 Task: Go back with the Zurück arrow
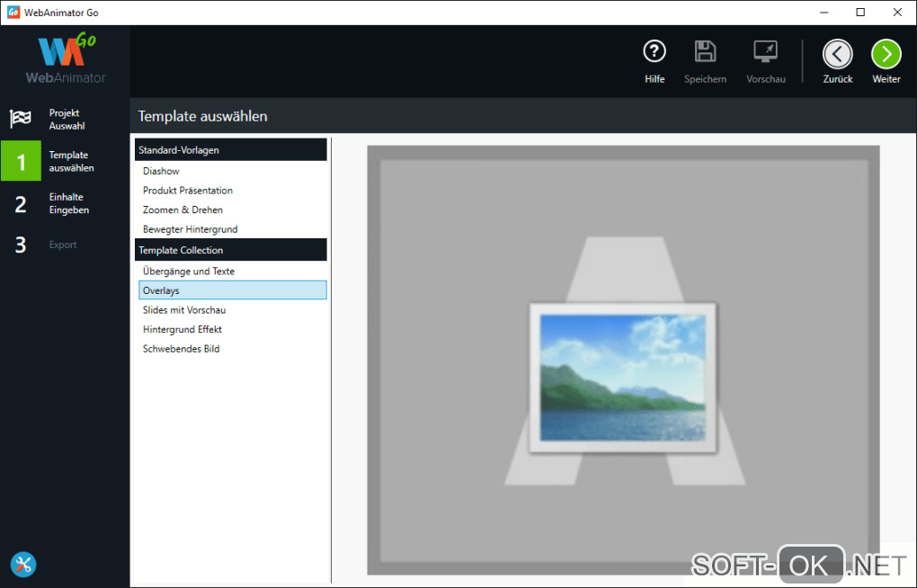coord(837,55)
